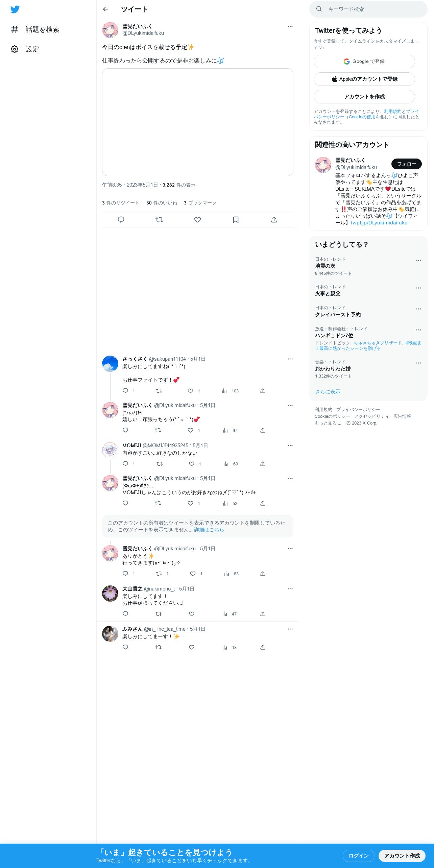434x868 pixels.
Task: Click the フォロー button for 雪見だいふく
Action: (x=407, y=164)
